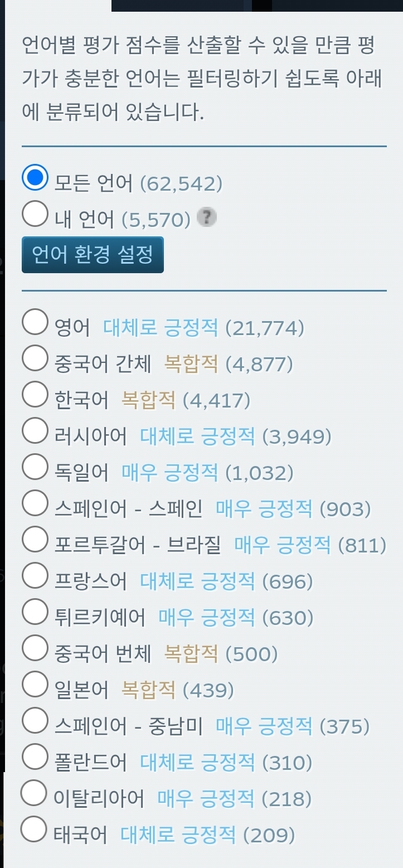
Task: Filter by 중국어 번체 reviews
Action: (35, 649)
